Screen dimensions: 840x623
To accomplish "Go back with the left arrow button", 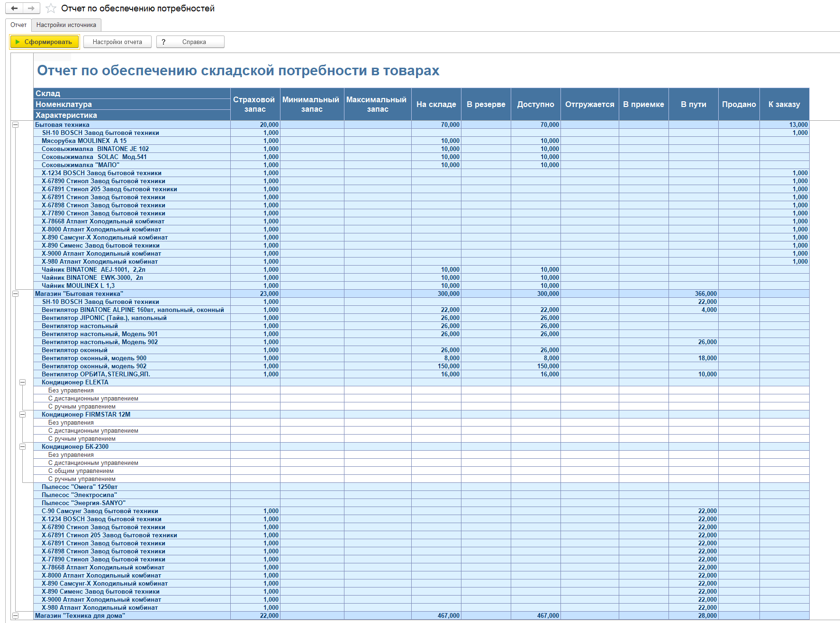I will (x=14, y=9).
